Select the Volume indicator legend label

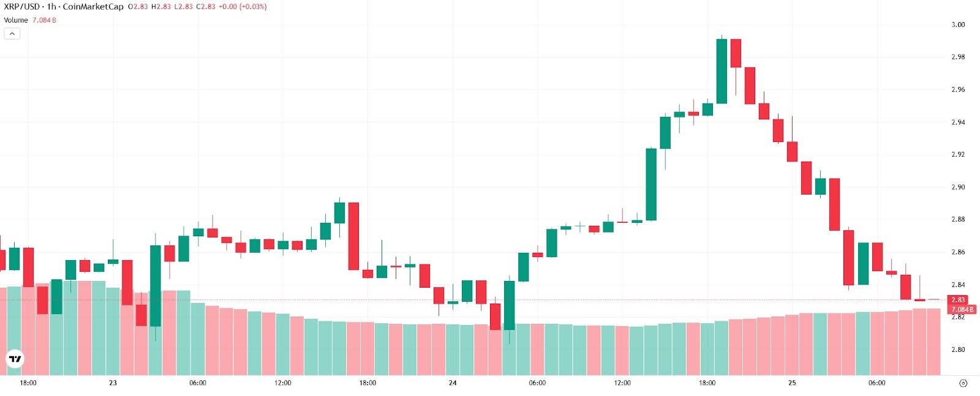click(x=16, y=20)
